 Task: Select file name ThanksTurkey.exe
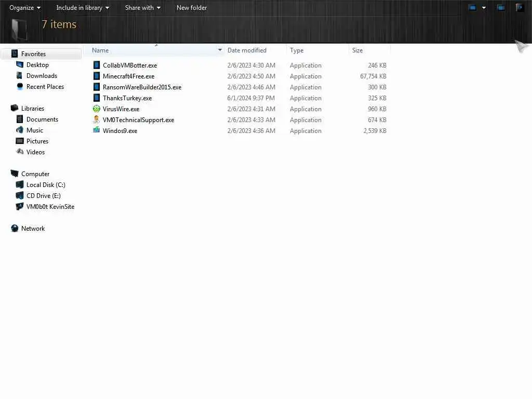click(x=127, y=98)
